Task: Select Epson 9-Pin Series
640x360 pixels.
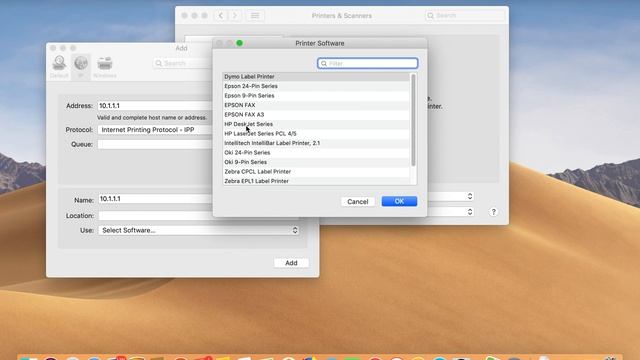Action: 316,96
